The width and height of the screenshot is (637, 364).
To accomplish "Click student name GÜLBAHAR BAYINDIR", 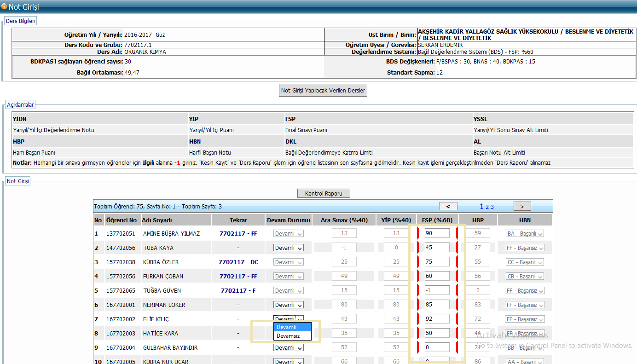I will click(171, 347).
